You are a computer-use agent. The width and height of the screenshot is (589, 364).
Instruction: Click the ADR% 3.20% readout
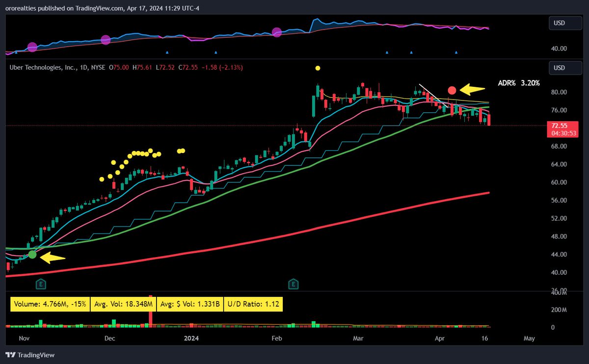(518, 83)
